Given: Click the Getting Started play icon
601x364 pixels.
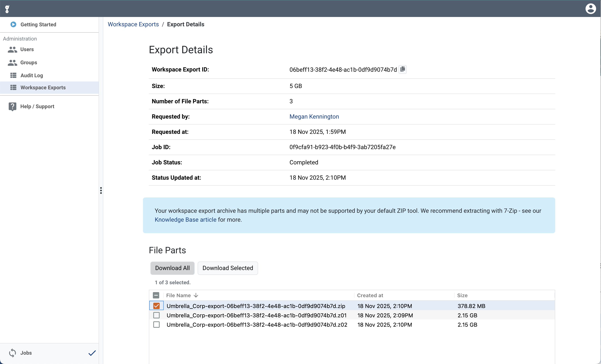Looking at the screenshot, I should tap(13, 24).
